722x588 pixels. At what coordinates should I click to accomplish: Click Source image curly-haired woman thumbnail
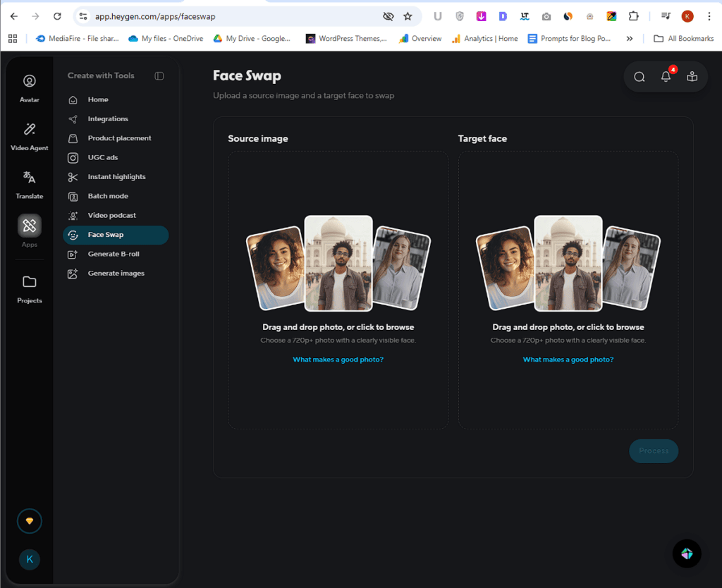coord(276,267)
